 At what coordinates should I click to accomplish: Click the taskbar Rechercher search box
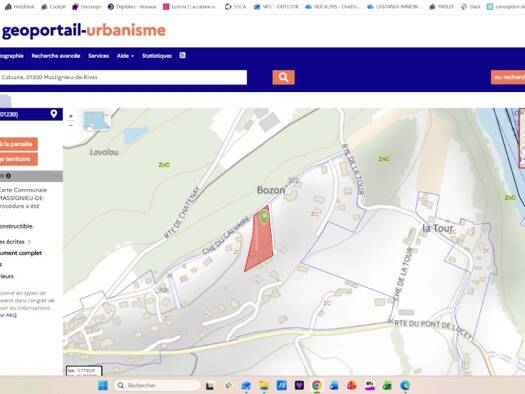pos(157,385)
